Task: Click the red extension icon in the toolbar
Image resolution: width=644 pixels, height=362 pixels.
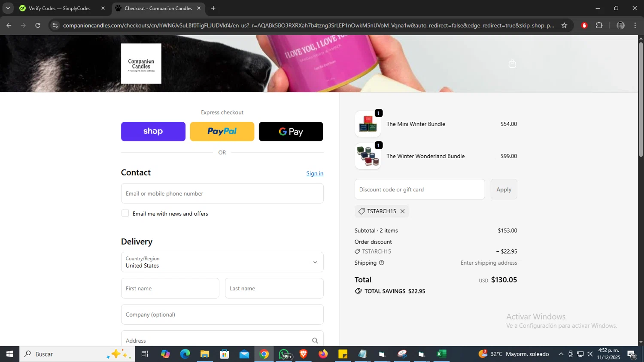Action: click(x=584, y=25)
